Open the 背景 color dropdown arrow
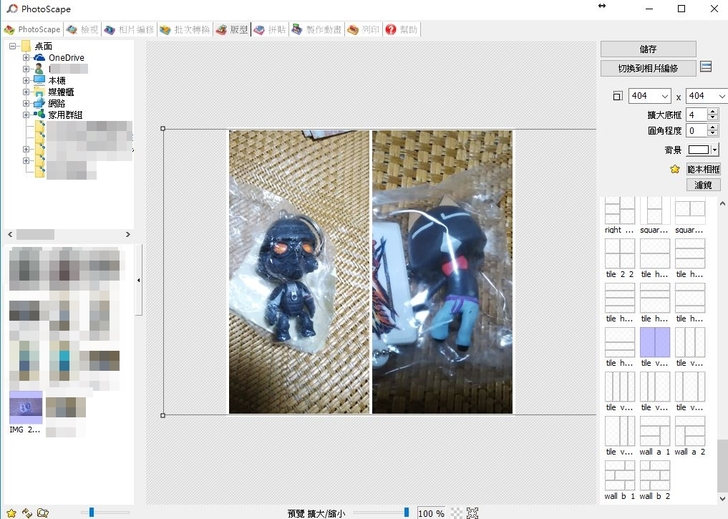This screenshot has height=519, width=728. 715,150
